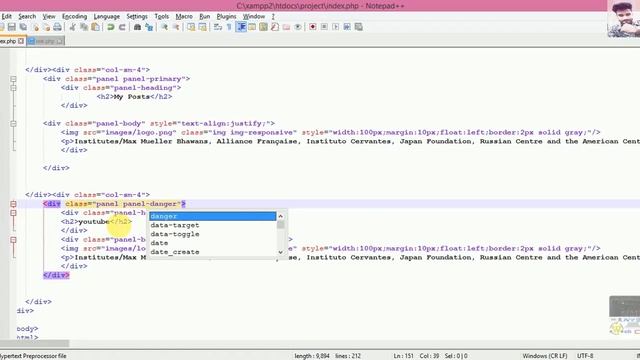Open the Function List icon
The height and width of the screenshot is (360, 640).
click(275, 27)
